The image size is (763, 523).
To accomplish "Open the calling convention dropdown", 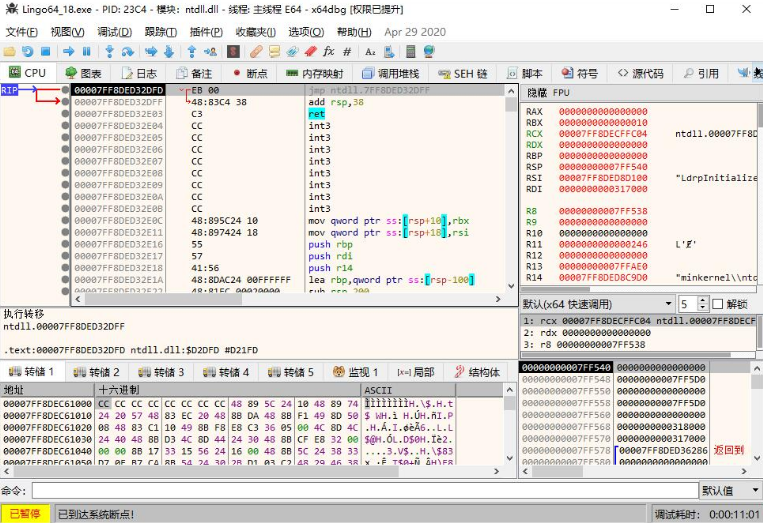I will point(596,303).
